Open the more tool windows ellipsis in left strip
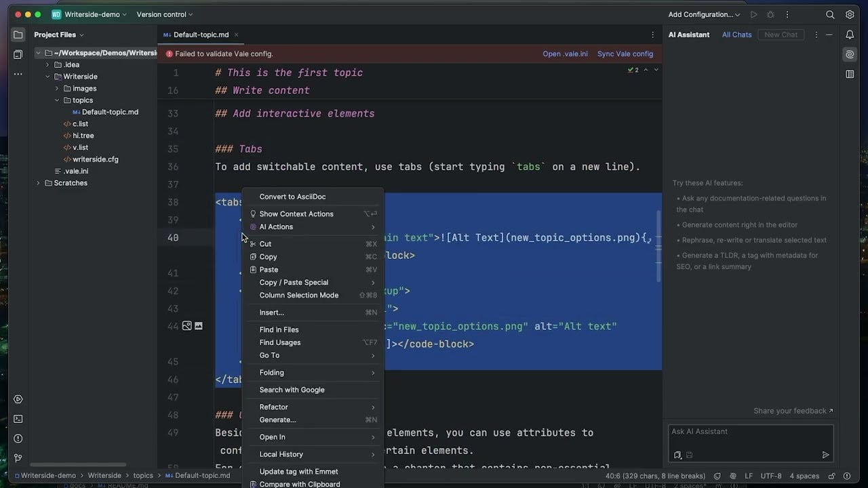Viewport: 868px width, 488px height. (18, 74)
